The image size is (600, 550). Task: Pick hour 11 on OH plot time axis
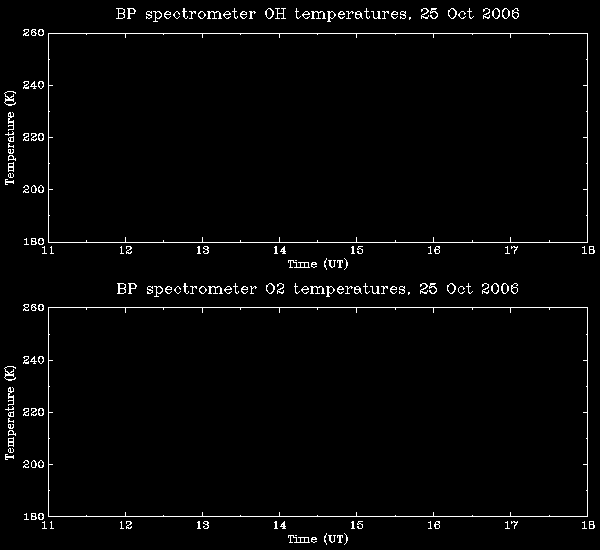pos(48,250)
